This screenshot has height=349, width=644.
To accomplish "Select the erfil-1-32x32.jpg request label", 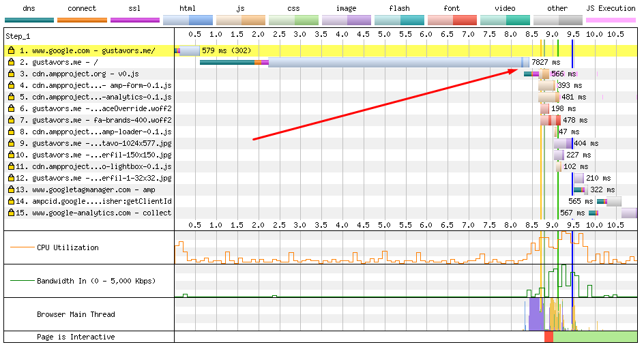I will pyautogui.click(x=102, y=178).
